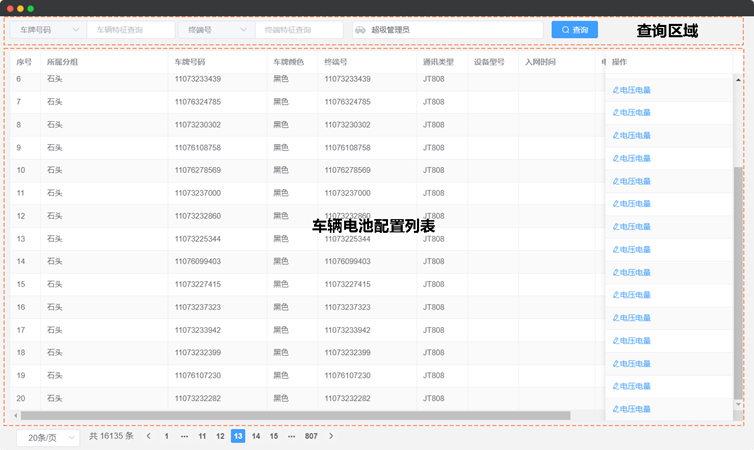The width and height of the screenshot is (754, 450).
Task: Jump to page 14 in pagination
Action: point(256,436)
